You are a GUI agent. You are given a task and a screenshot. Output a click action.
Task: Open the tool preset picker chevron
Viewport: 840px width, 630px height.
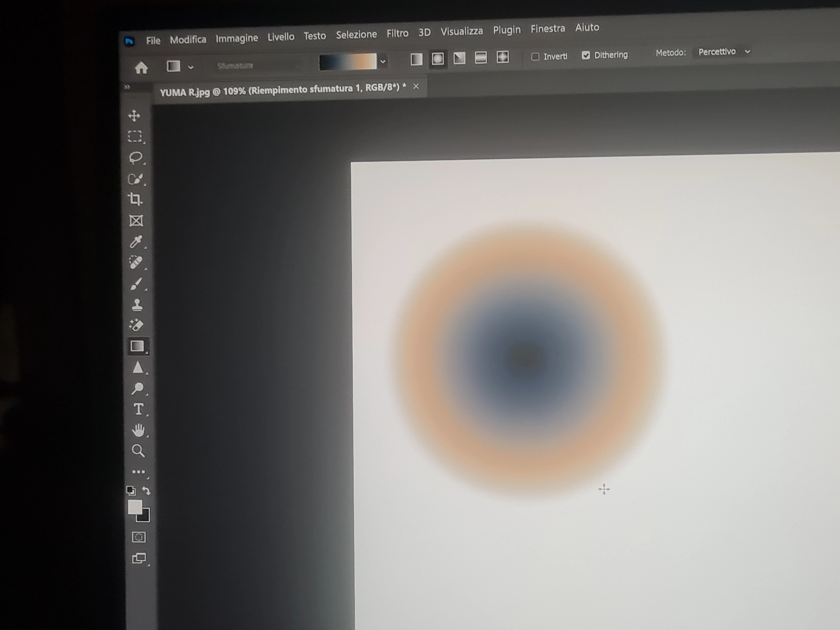pos(191,67)
